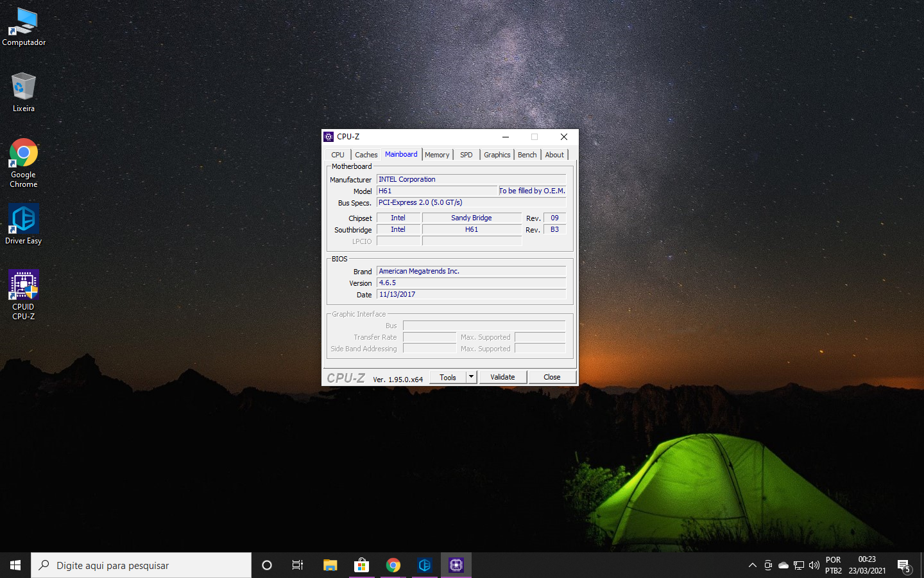Click the Close button in CPU-Z
The image size is (924, 578).
[x=552, y=377]
